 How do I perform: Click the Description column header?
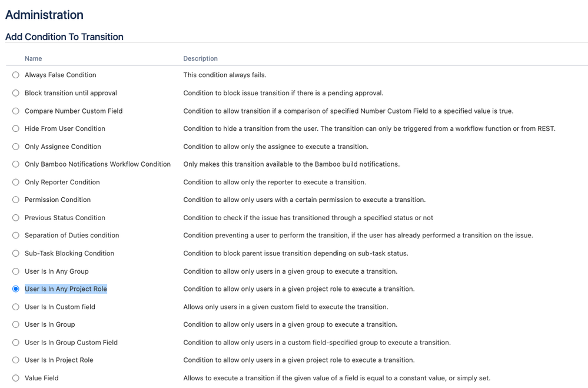point(200,58)
